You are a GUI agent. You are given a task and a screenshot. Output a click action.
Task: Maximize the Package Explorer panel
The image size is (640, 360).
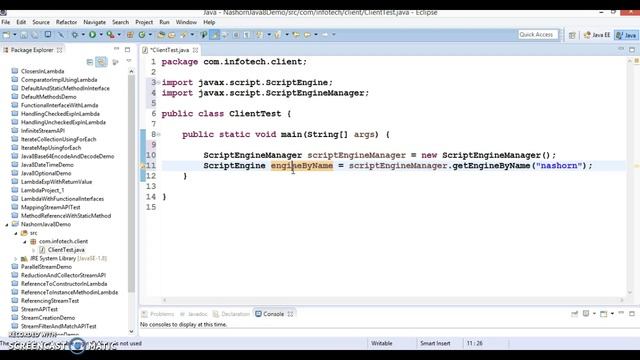[127, 50]
